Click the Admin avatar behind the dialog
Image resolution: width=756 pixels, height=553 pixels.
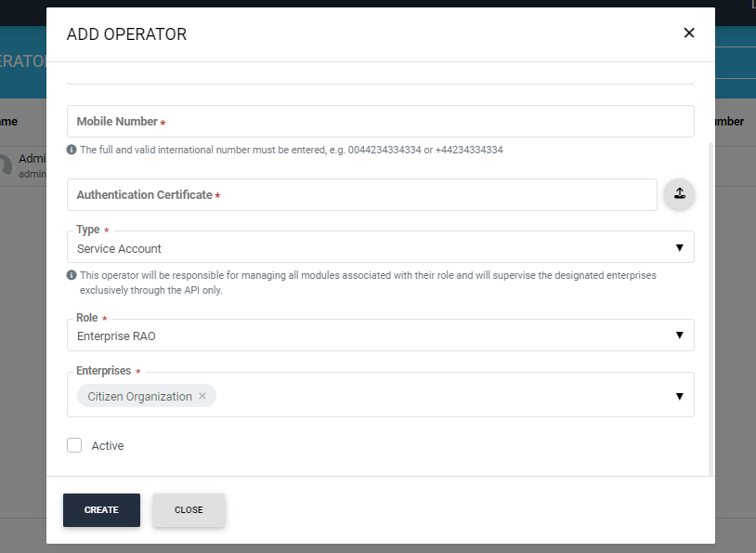6,165
